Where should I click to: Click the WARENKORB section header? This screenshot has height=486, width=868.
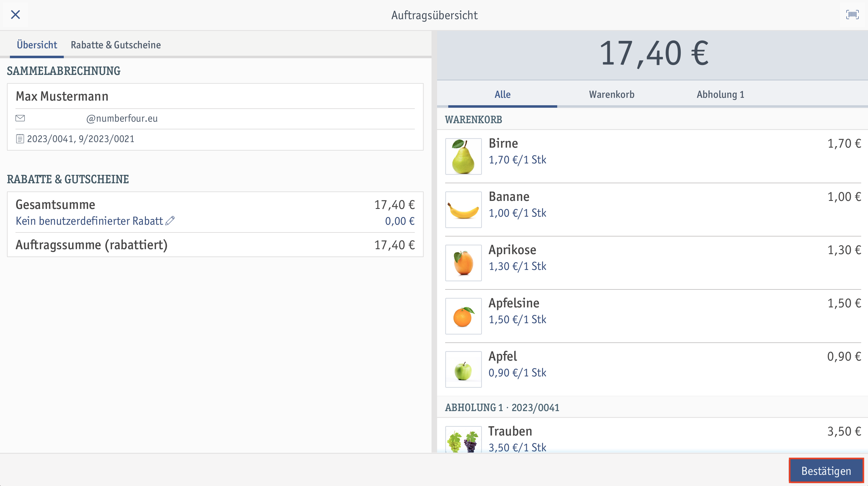pos(473,120)
